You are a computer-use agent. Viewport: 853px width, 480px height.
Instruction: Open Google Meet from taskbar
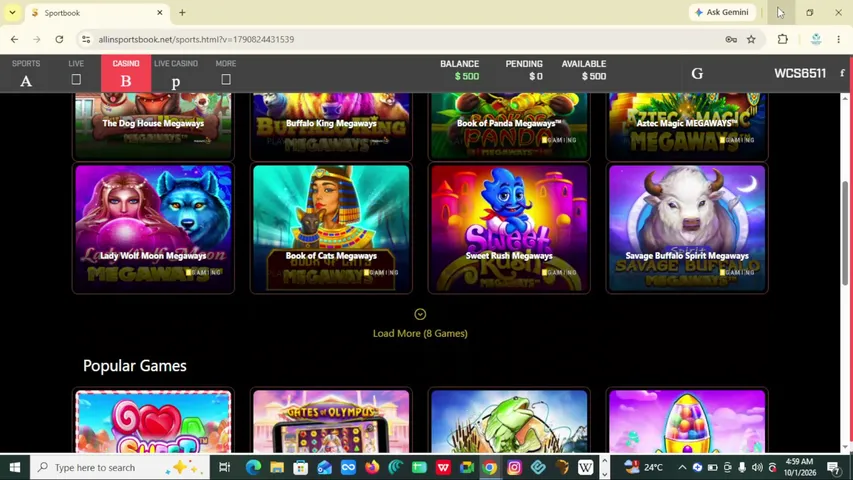467,467
